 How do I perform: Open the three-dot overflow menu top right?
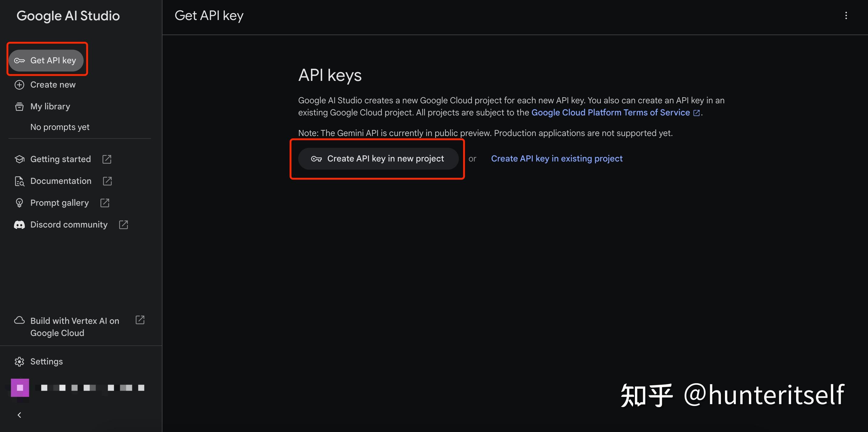pos(846,15)
